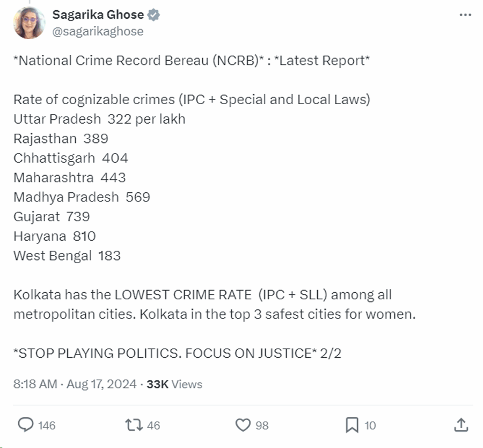Click the 98 likes count
Viewport: 483px width, 448px height.
pyautogui.click(x=262, y=425)
